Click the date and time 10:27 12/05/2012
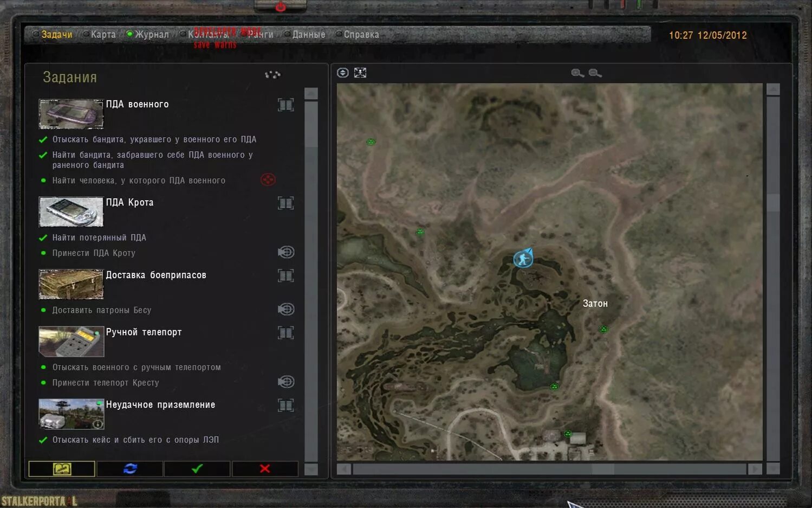The height and width of the screenshot is (508, 812). pos(707,35)
